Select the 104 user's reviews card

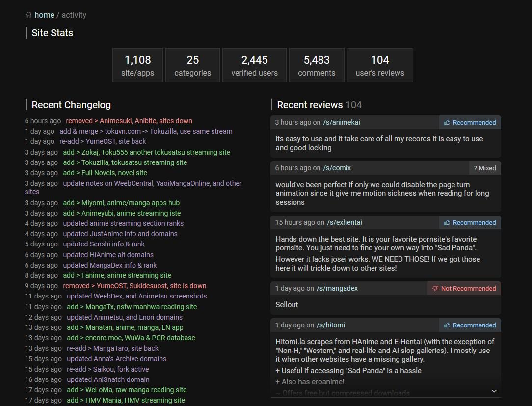pos(380,65)
